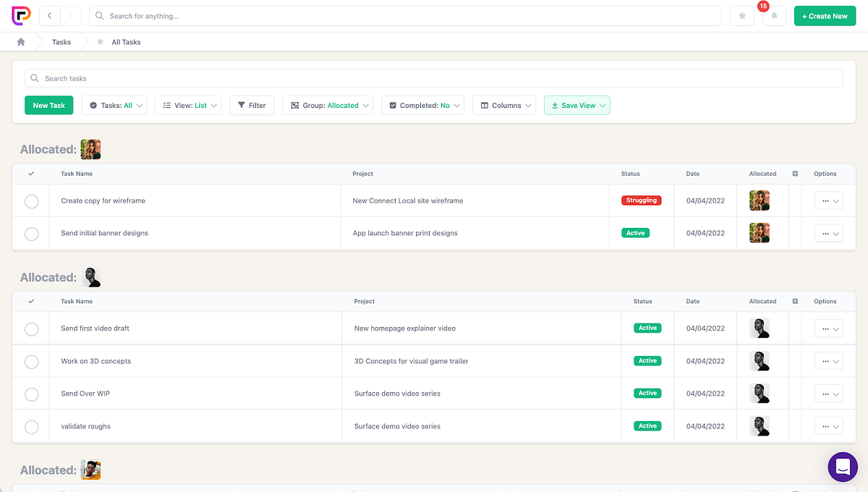Screen dimensions: 868x492
Task: Toggle completion circle for 'validate roughs'
Action: point(32,427)
